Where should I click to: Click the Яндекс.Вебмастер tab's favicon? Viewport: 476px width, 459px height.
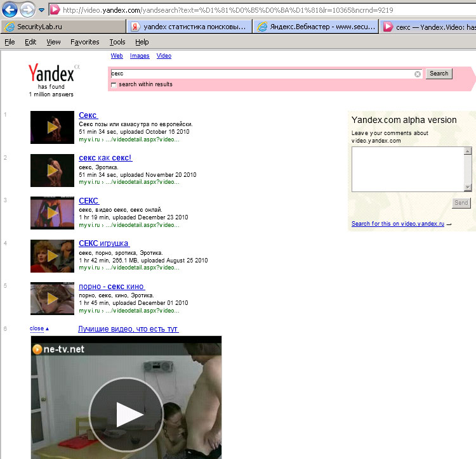tap(261, 27)
